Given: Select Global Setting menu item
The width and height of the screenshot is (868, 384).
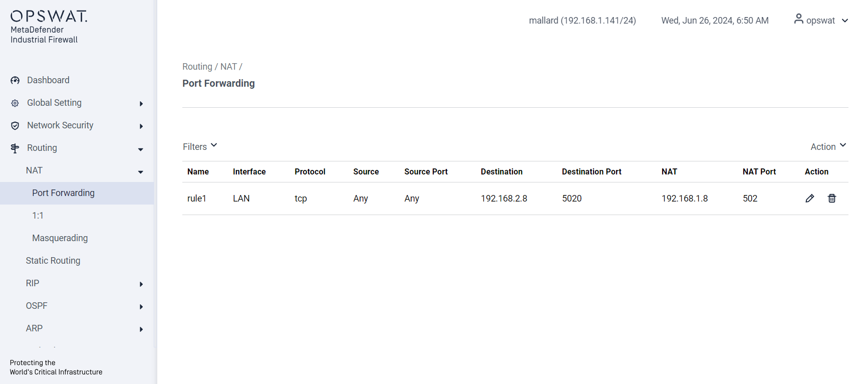Looking at the screenshot, I should click(54, 103).
